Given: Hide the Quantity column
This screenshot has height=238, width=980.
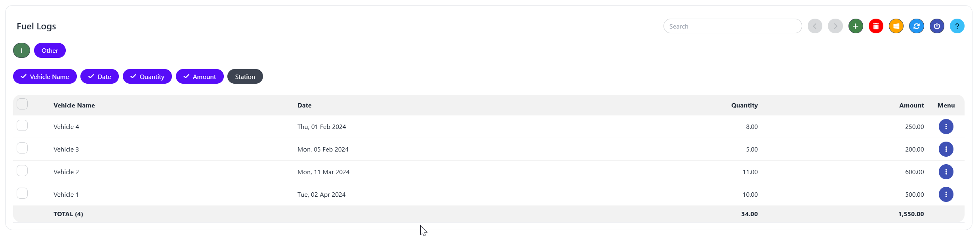Looking at the screenshot, I should click(147, 77).
